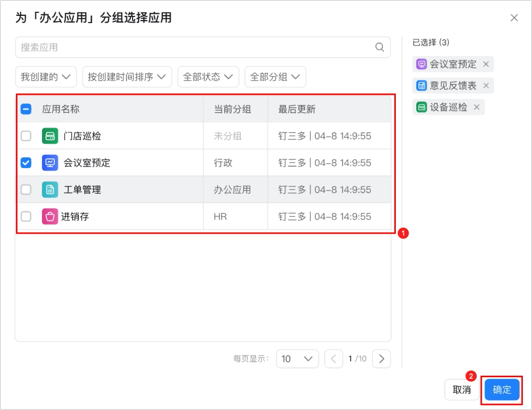Check the 进销存 row checkbox
Screen dimensions: 532x410
pyautogui.click(x=26, y=216)
